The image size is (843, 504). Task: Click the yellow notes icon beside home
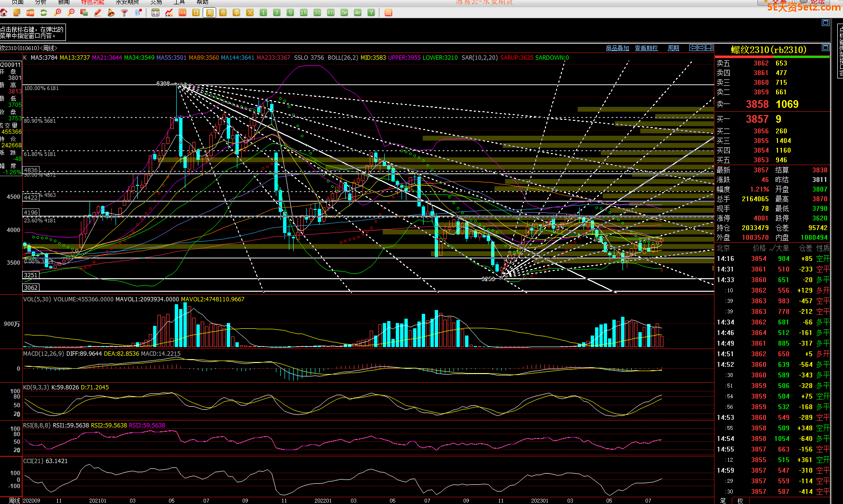tap(17, 13)
